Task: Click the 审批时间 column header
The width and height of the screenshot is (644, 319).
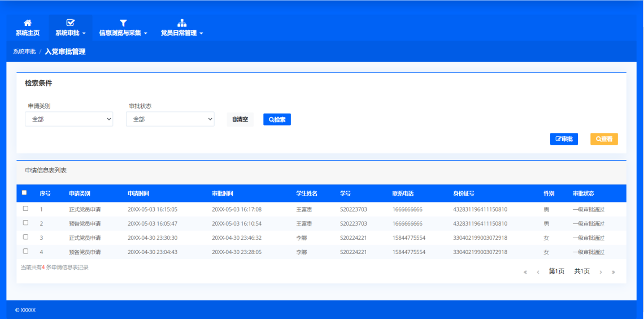Action: point(223,193)
